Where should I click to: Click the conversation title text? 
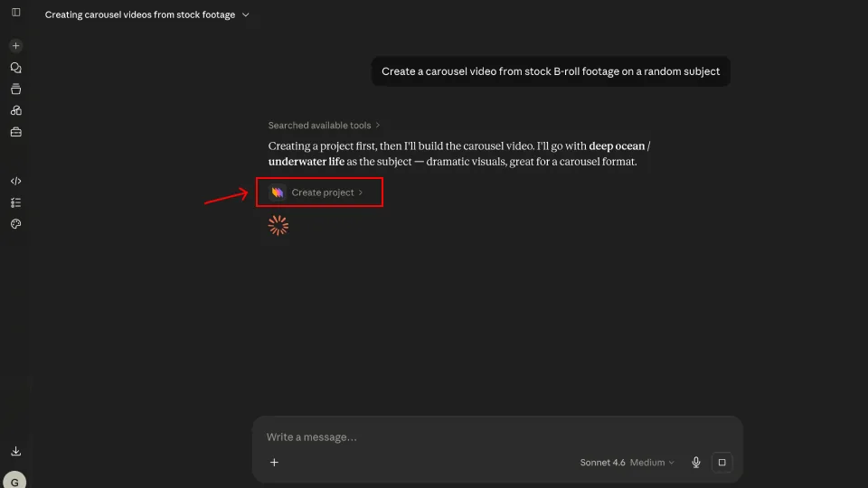(x=140, y=15)
